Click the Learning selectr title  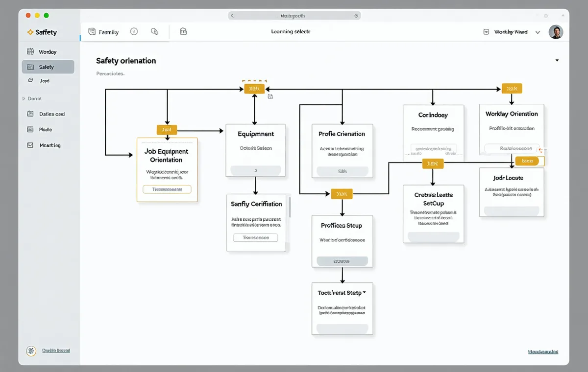(291, 31)
